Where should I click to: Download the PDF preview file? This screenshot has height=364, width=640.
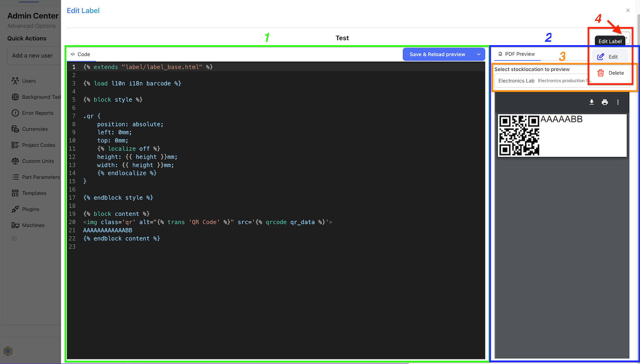pyautogui.click(x=591, y=102)
